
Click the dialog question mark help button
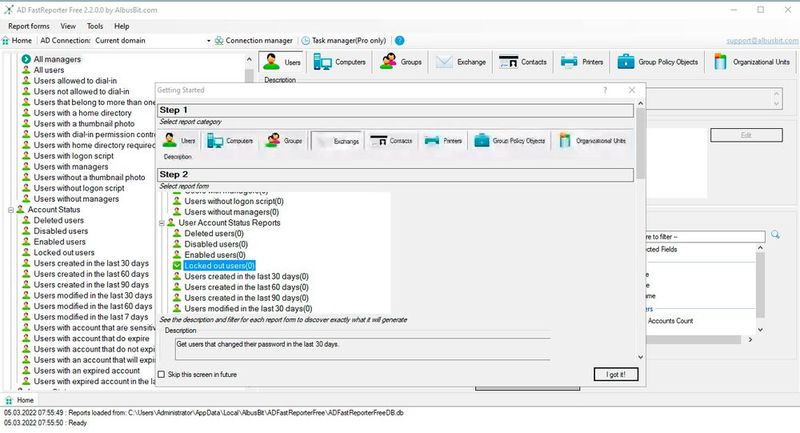tap(605, 90)
